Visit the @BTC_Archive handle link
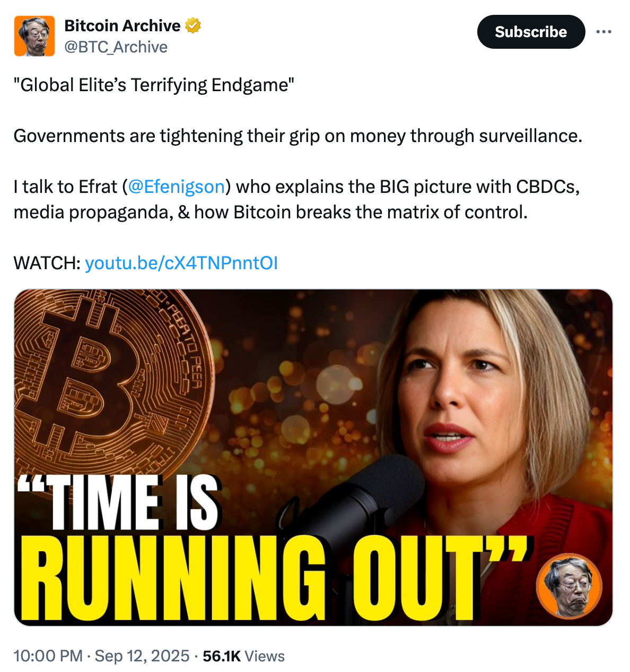Viewport: 630px width, 672px height. 116,47
